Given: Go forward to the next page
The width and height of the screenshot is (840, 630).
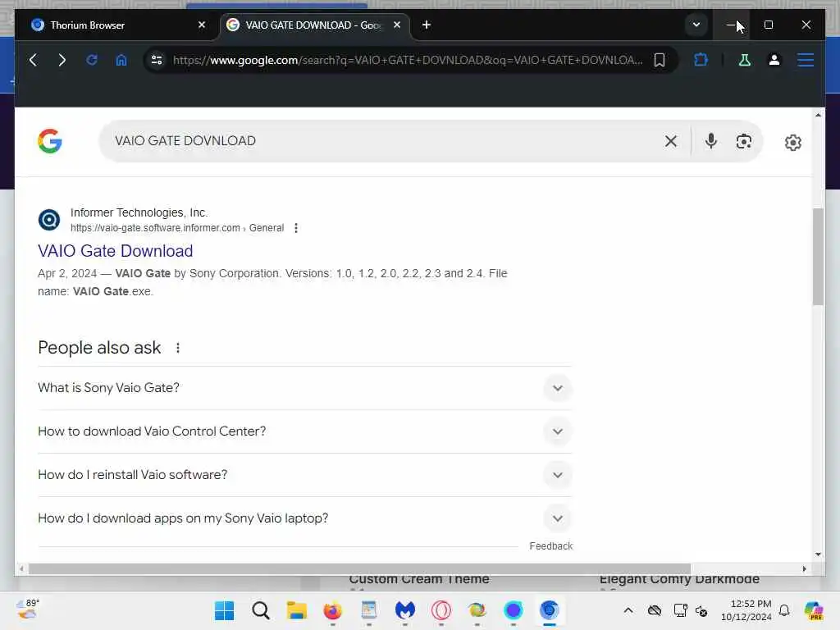Looking at the screenshot, I should pyautogui.click(x=62, y=60).
